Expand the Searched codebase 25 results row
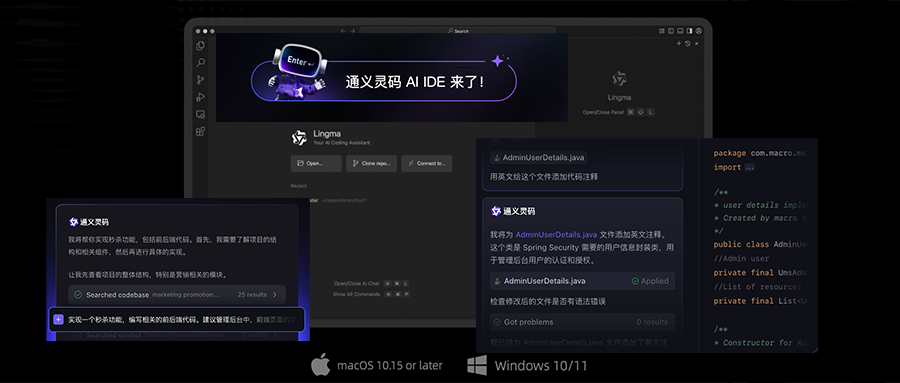Viewport: 900px width, 383px height. (x=177, y=295)
